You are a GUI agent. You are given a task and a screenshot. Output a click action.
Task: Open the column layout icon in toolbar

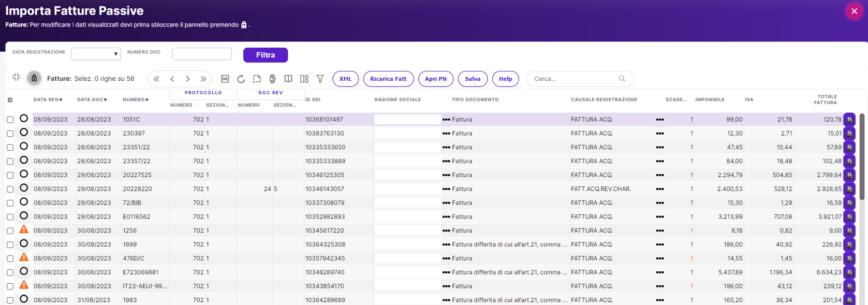pyautogui.click(x=304, y=79)
